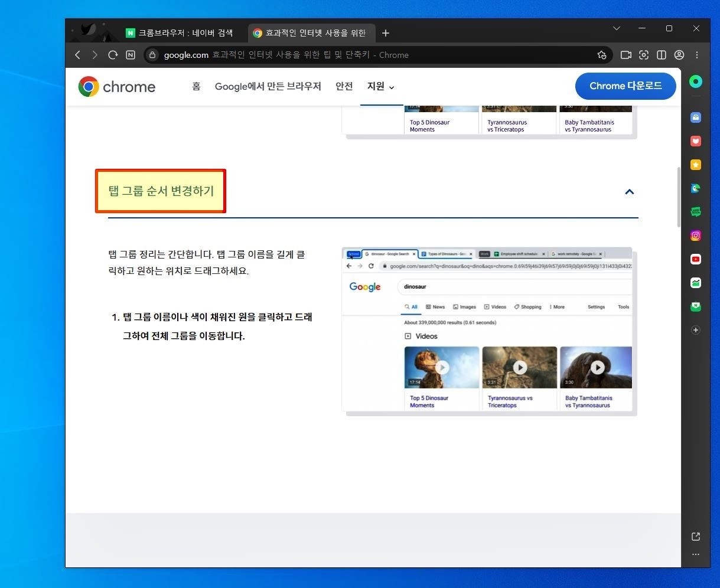The width and height of the screenshot is (720, 588).
Task: Click the 홈 navigation item
Action: [x=196, y=86]
